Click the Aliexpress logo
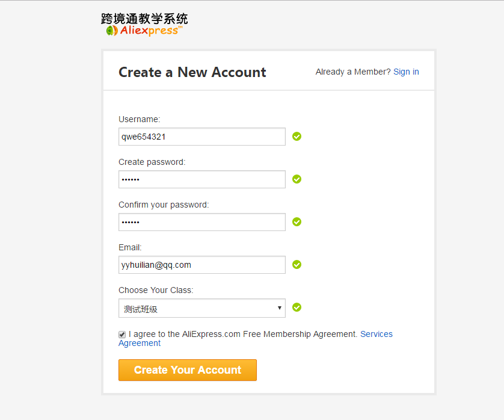504x420 pixels. [144, 31]
